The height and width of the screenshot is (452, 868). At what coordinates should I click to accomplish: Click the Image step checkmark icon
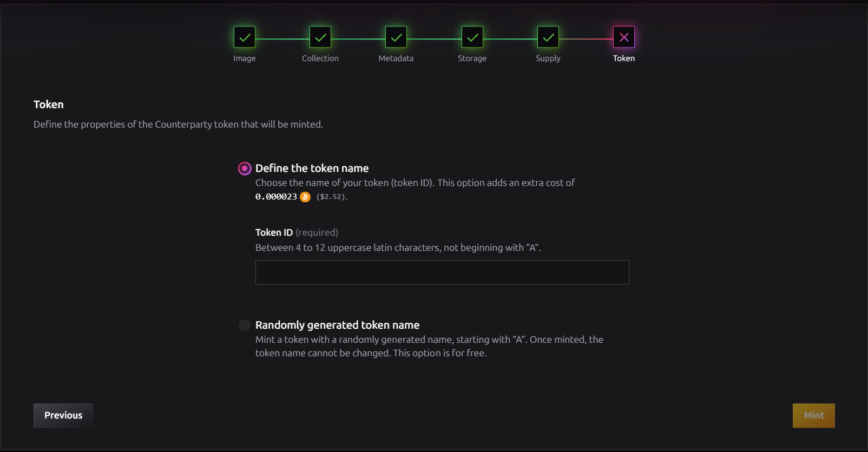[x=245, y=37]
